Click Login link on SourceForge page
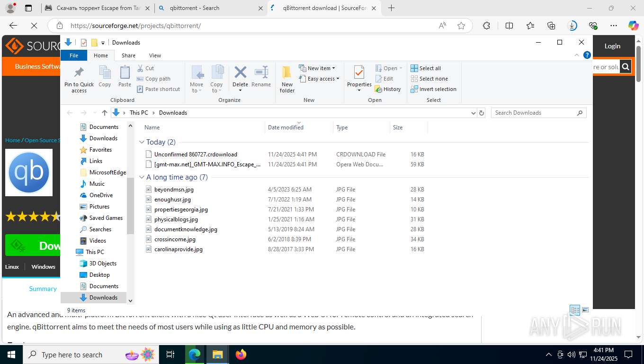 612,46
